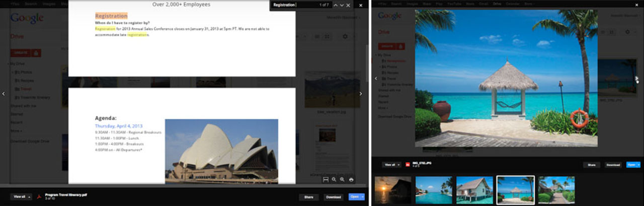
Task: Select the garden pathway thumbnail in filmstrip
Action: pos(556,190)
